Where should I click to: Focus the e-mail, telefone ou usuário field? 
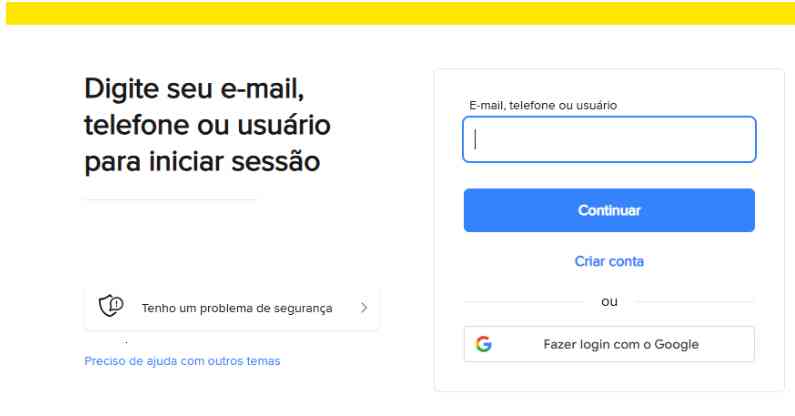point(609,140)
